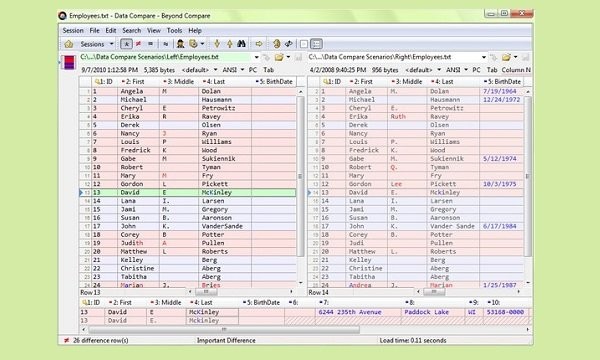Click the not-equal icon in status bar
Screen dimensions: 600x360
pyautogui.click(x=67, y=340)
